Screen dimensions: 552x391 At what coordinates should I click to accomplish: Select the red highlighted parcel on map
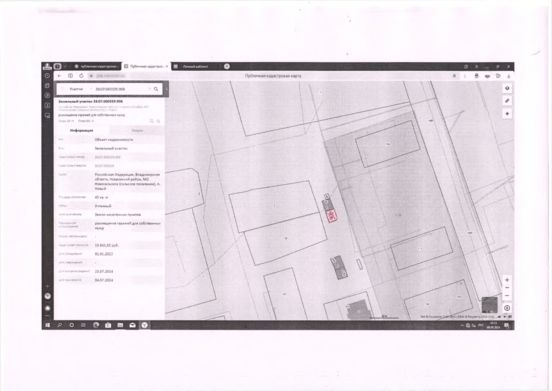tap(331, 216)
